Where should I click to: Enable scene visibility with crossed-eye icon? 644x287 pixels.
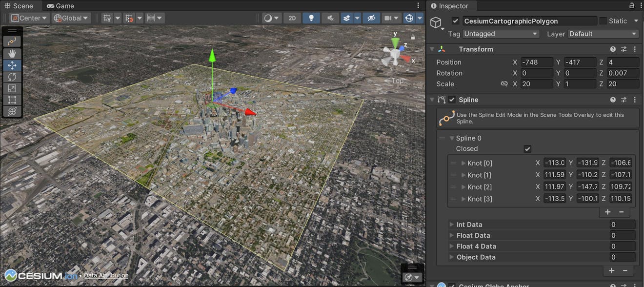(371, 18)
